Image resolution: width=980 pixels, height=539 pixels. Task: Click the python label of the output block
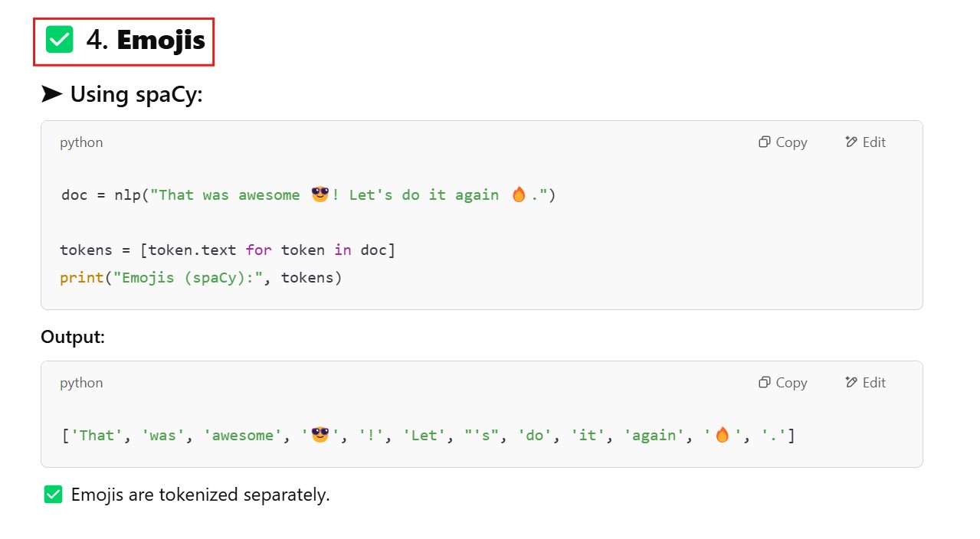[81, 383]
